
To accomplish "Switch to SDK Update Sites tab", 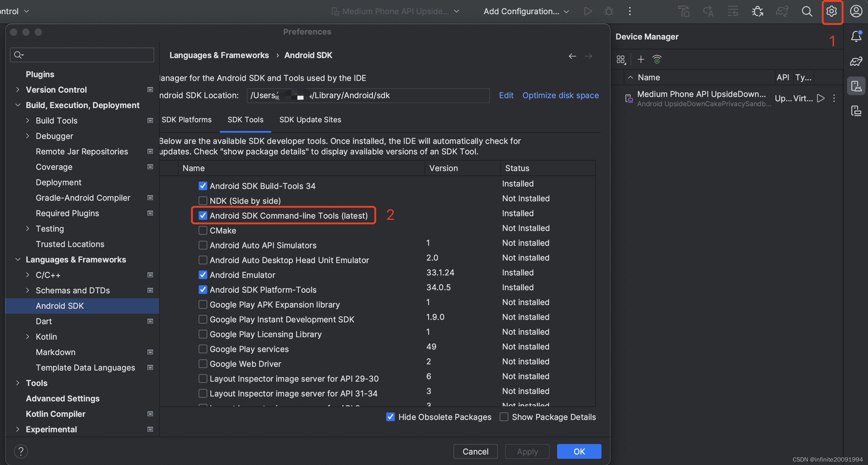I will tap(310, 120).
